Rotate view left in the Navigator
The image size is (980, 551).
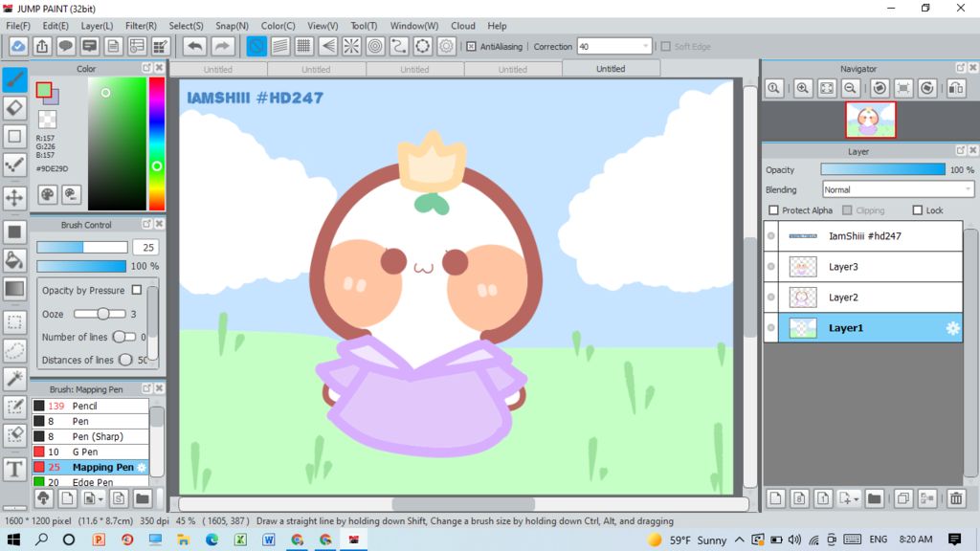tap(880, 88)
